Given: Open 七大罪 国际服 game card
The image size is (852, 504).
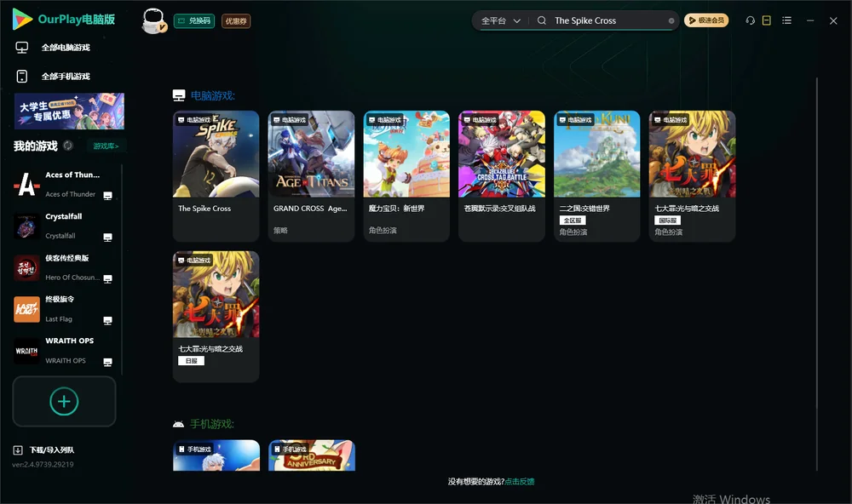Looking at the screenshot, I should click(692, 176).
